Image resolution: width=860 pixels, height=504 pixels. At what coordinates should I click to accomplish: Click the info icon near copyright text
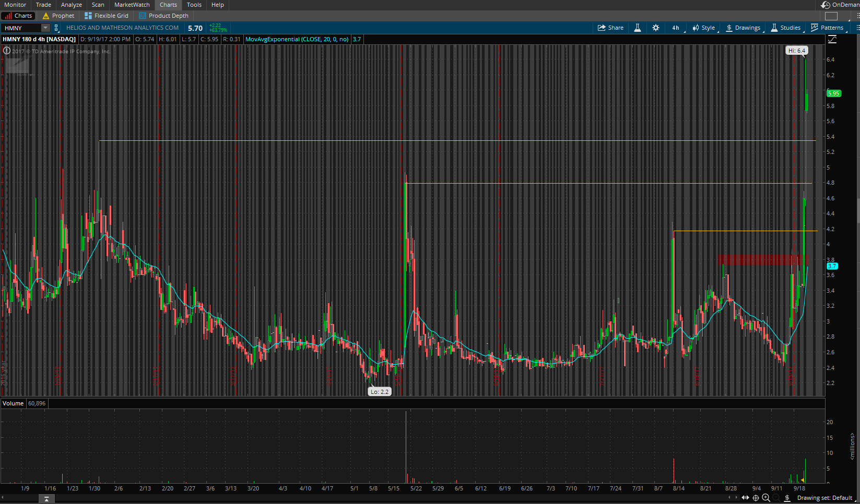(x=7, y=51)
